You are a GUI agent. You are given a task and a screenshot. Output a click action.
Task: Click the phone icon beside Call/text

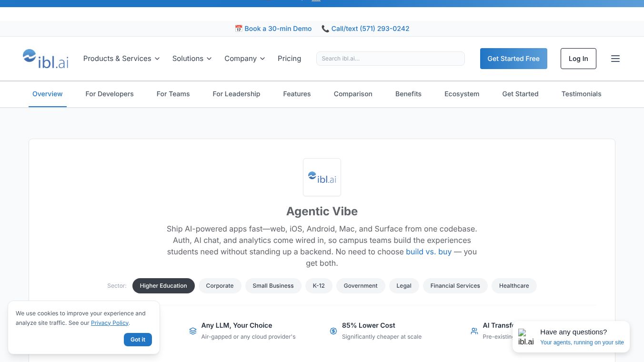pyautogui.click(x=325, y=29)
